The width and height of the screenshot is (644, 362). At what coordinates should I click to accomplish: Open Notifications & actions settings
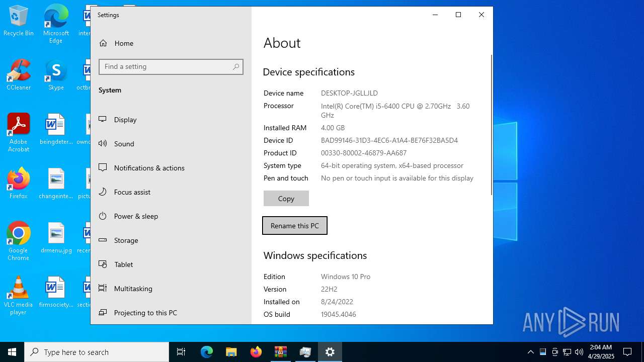point(171,168)
